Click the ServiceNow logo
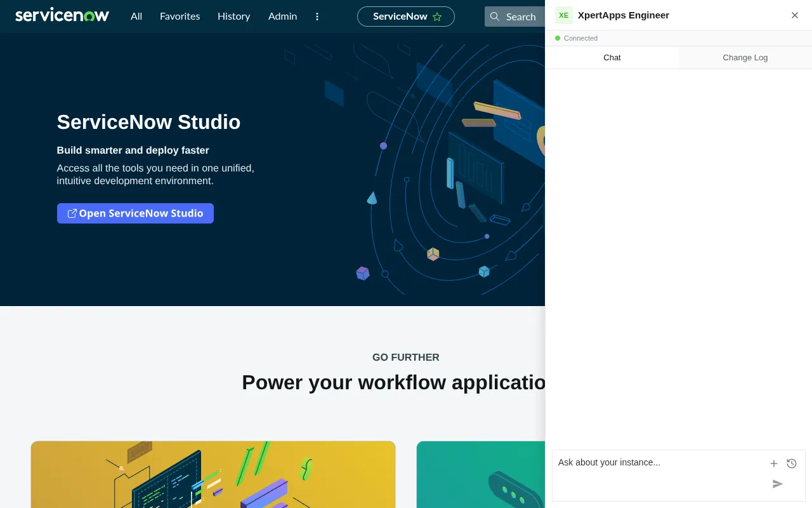The image size is (812, 508). (62, 15)
